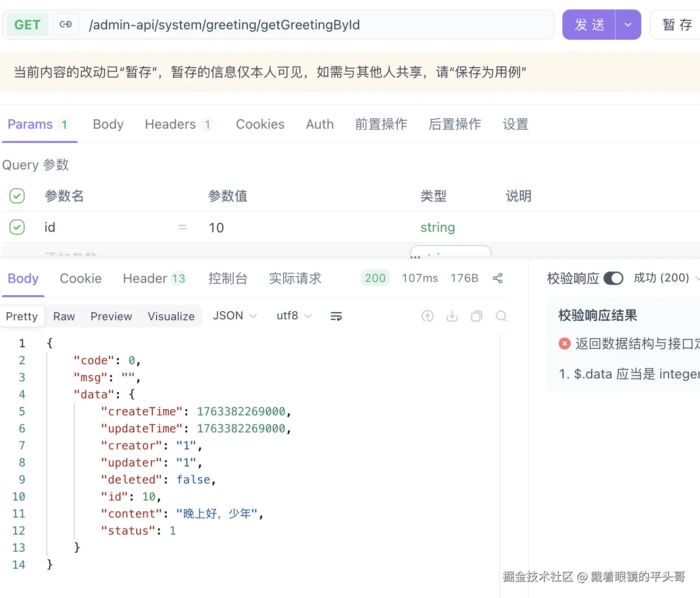Open search in response body

point(501,316)
